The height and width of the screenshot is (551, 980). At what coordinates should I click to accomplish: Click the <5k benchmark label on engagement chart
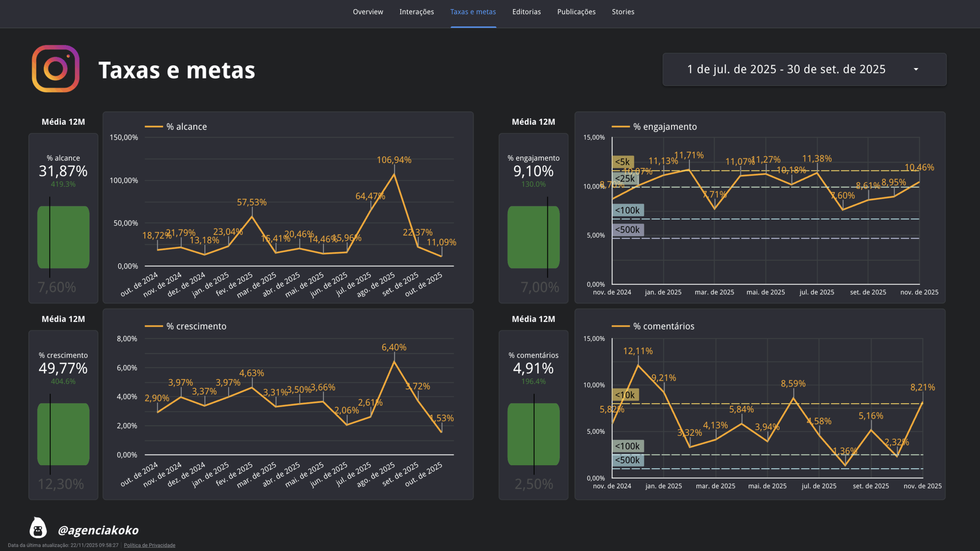point(624,161)
